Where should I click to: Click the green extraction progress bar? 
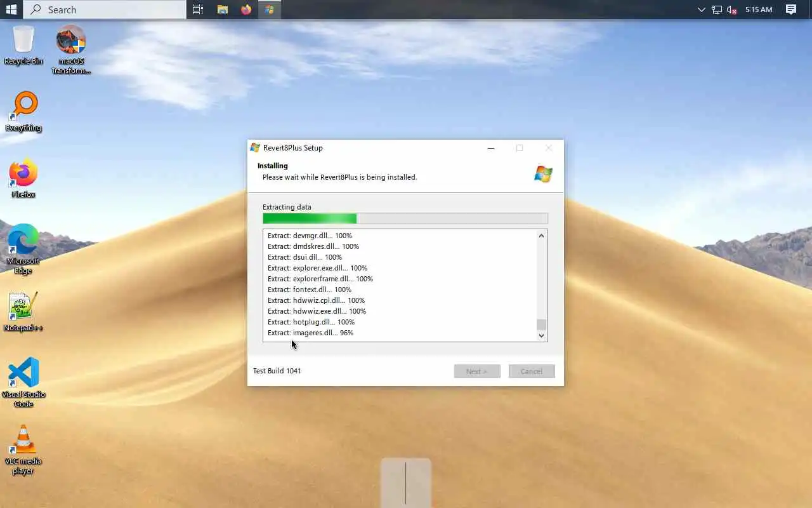pyautogui.click(x=405, y=218)
